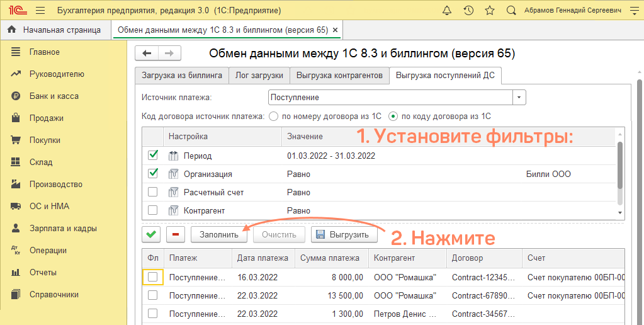Select cell Contract-12345… in payments table

(x=484, y=277)
